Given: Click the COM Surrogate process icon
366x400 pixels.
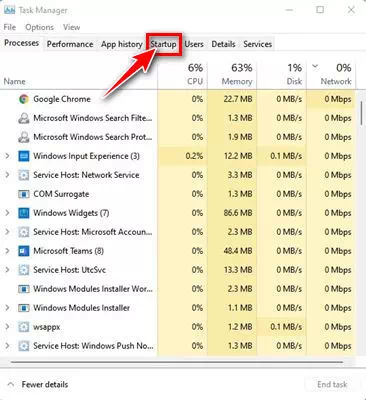Looking at the screenshot, I should tap(24, 194).
